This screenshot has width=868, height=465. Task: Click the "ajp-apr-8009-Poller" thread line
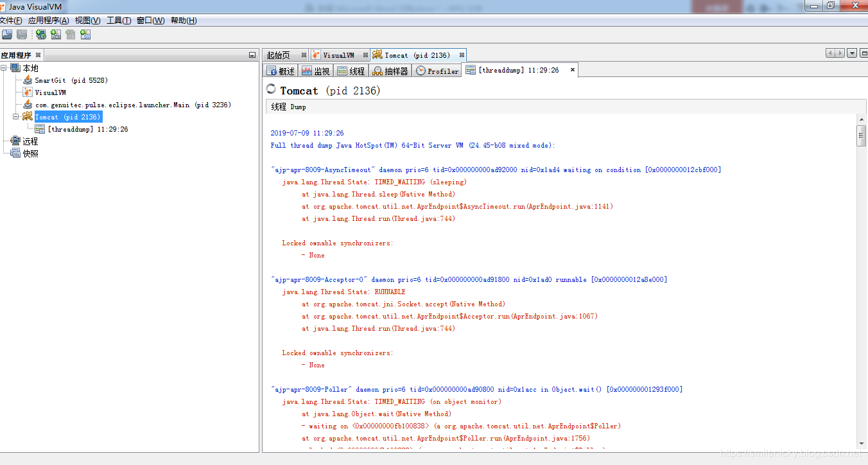[x=476, y=389]
